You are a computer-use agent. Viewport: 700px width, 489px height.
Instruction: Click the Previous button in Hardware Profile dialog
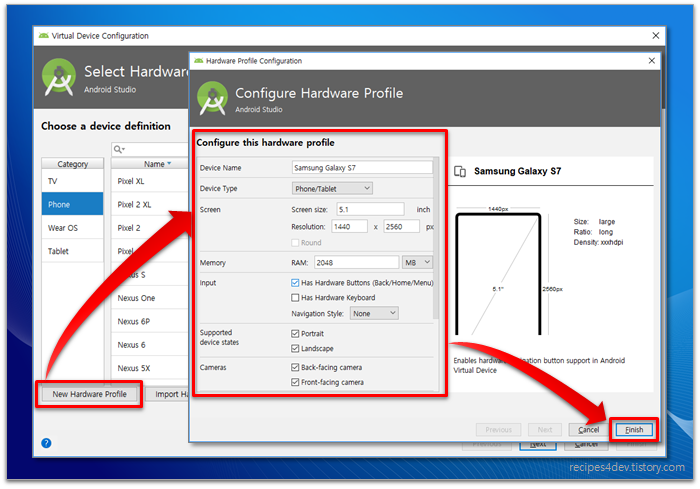pos(498,430)
